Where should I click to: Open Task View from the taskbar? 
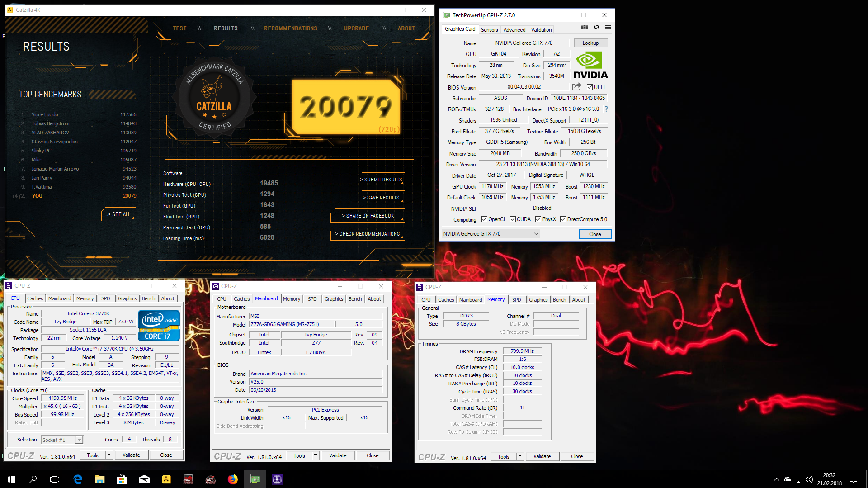[x=55, y=479]
